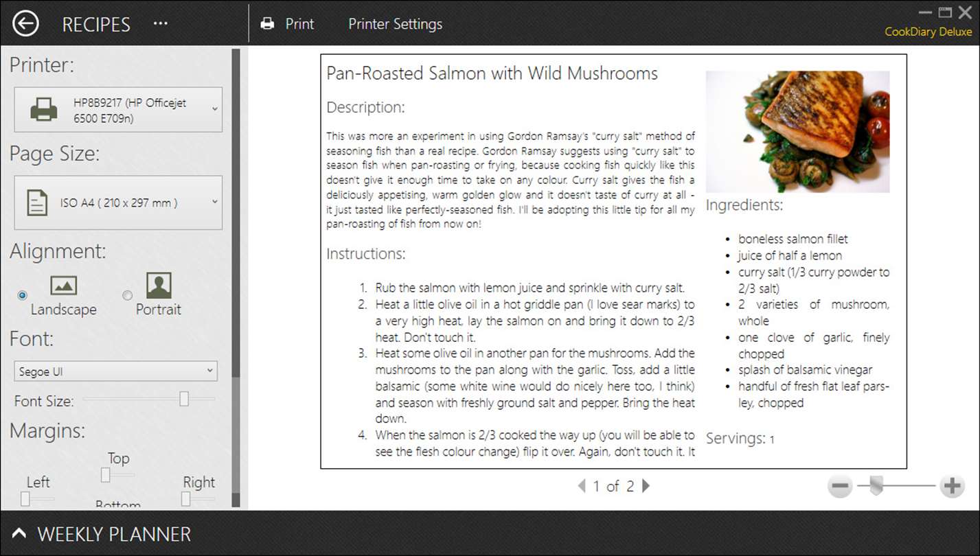Click the '1 of 2' page indicator
The image size is (980, 556).
click(x=613, y=486)
